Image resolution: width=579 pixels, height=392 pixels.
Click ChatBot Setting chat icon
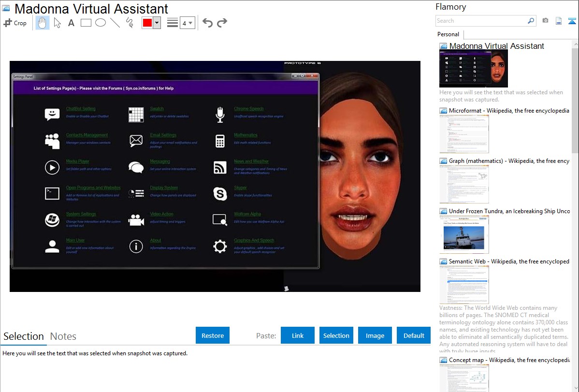[x=52, y=114]
